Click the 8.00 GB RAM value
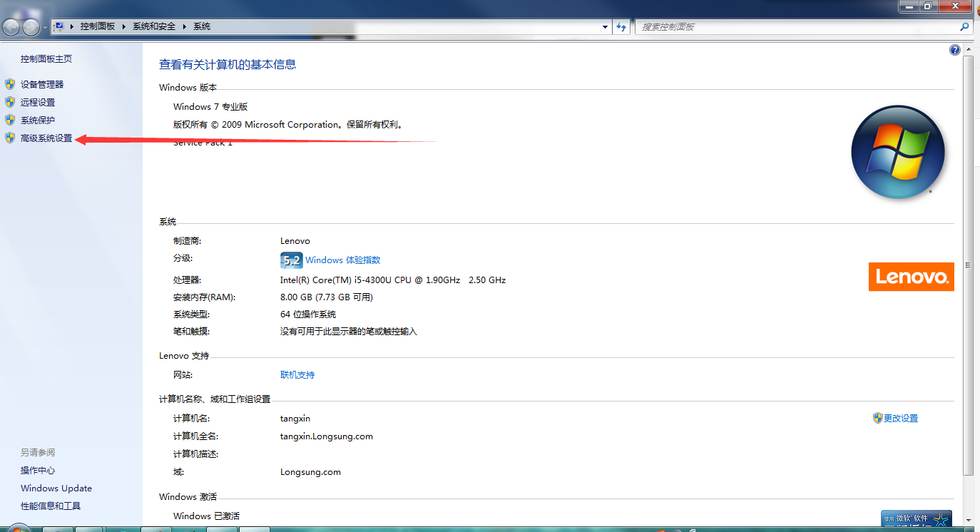This screenshot has width=980, height=532. [327, 297]
